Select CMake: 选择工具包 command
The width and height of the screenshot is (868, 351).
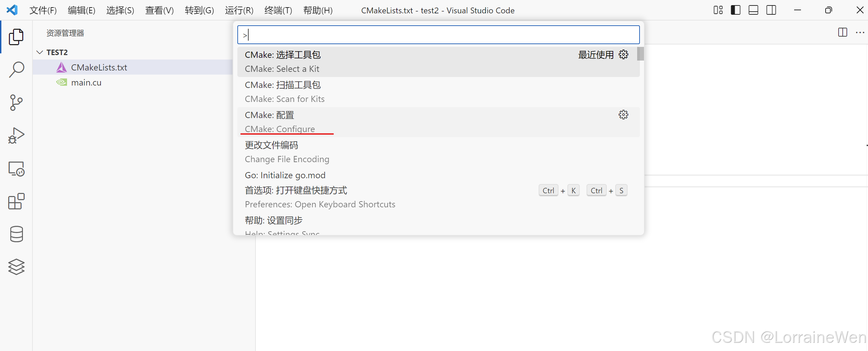(x=438, y=62)
